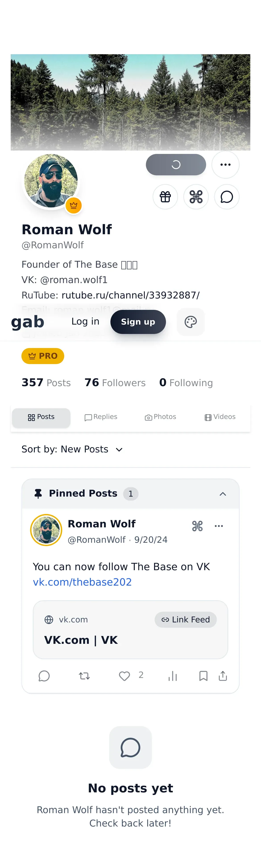Bookmark the pinned post

(x=203, y=676)
